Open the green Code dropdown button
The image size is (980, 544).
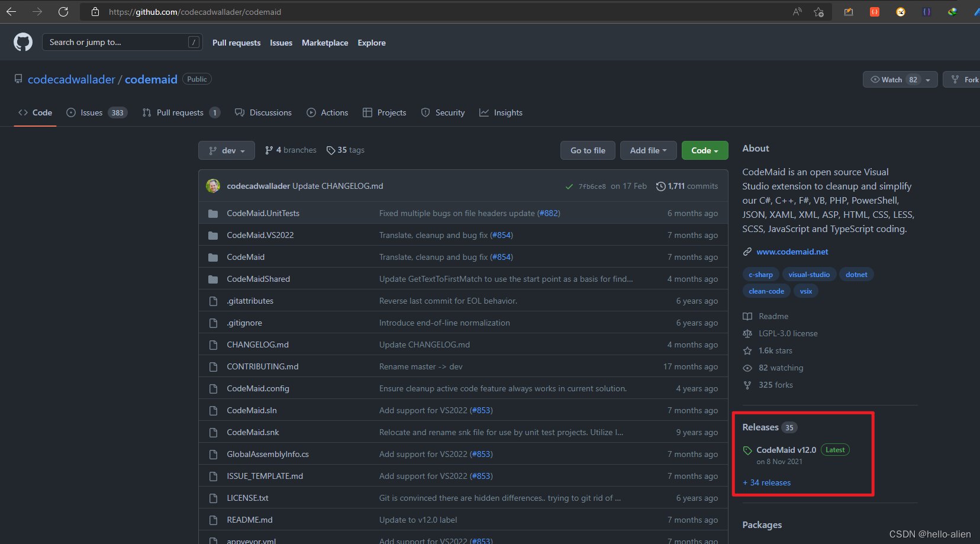[x=705, y=150]
